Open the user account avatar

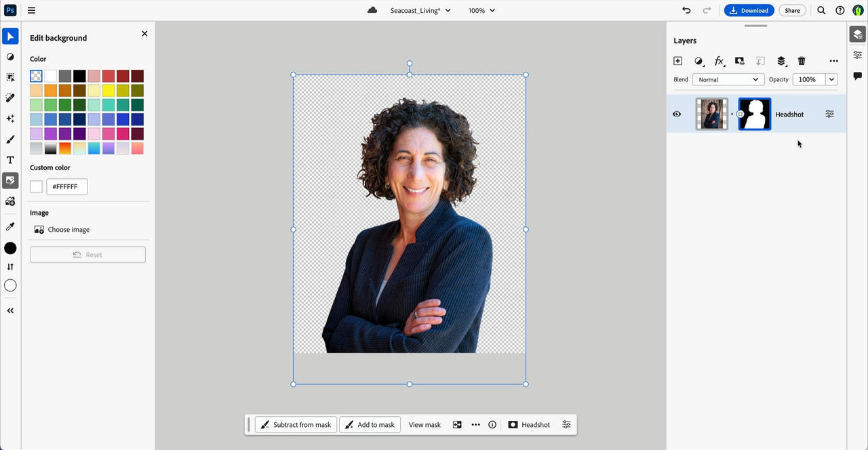click(x=858, y=10)
